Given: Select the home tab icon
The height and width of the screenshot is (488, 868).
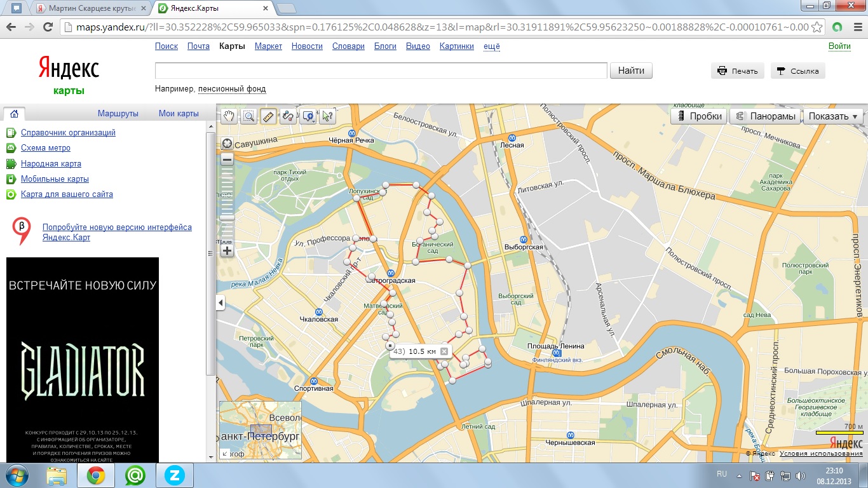Looking at the screenshot, I should pos(14,114).
